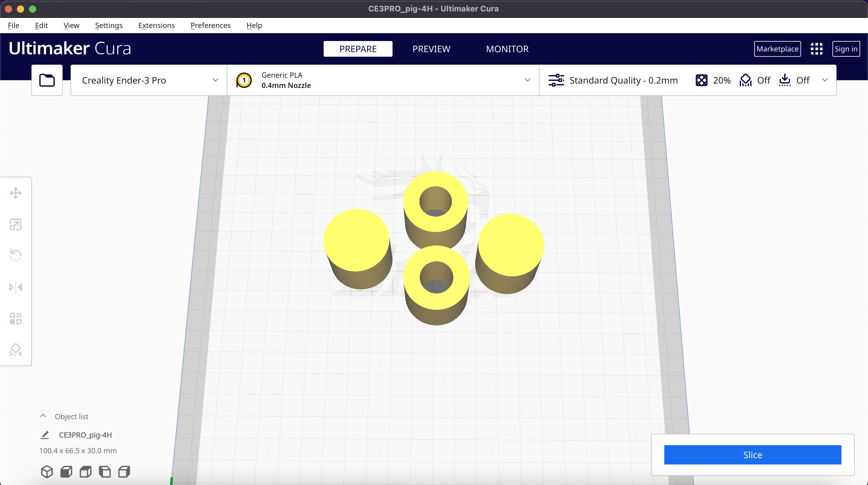Viewport: 868px width, 485px height.
Task: Expand the print settings panel chevron
Action: [x=825, y=80]
